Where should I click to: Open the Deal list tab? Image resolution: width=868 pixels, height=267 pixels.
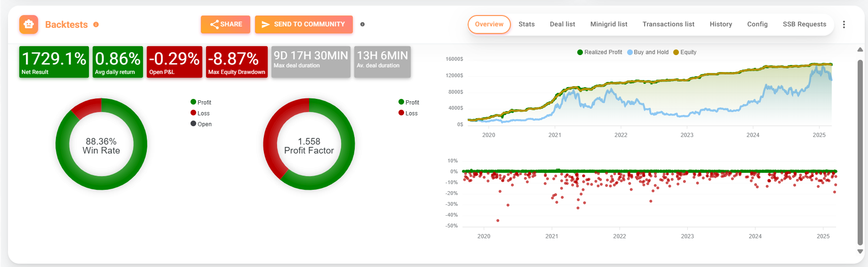pyautogui.click(x=562, y=24)
